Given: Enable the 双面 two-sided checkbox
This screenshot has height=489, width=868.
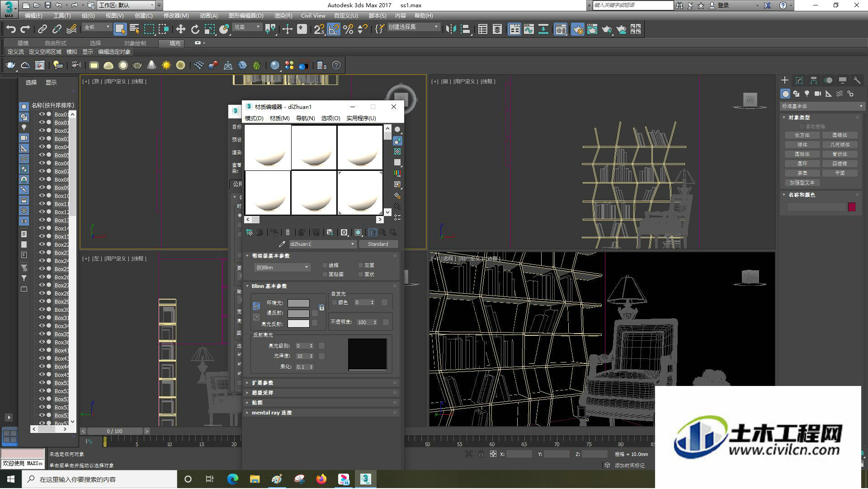Looking at the screenshot, I should [361, 266].
